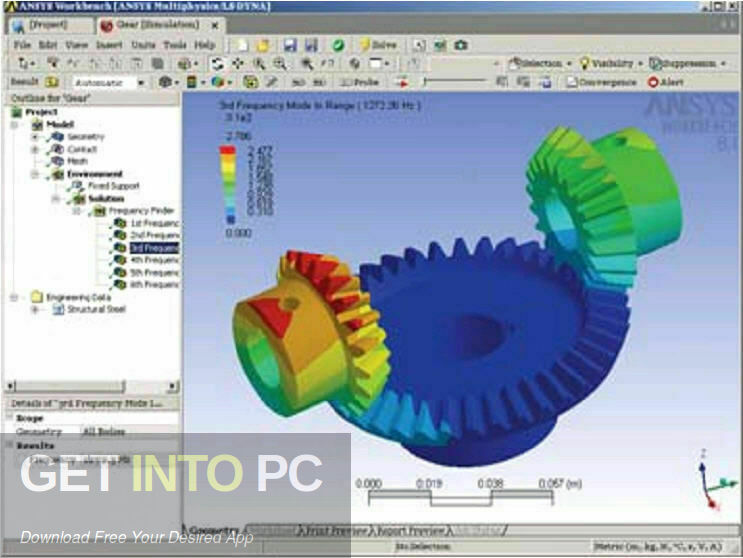The height and width of the screenshot is (558, 743).
Task: Select the Model tree node
Action: [60, 125]
